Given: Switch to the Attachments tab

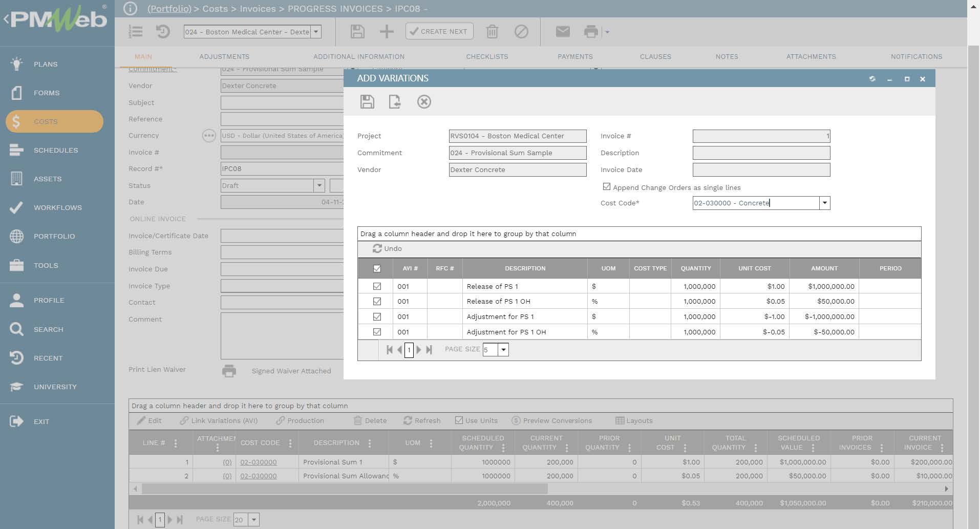Looking at the screenshot, I should coord(811,57).
